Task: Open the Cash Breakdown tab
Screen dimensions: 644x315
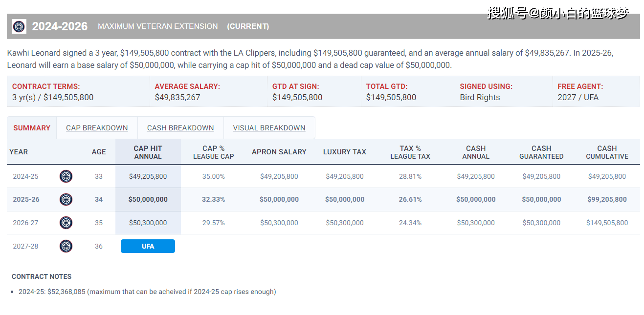Action: click(180, 128)
